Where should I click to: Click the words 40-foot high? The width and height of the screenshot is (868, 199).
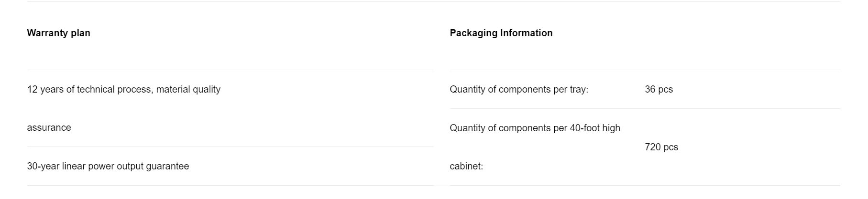595,128
